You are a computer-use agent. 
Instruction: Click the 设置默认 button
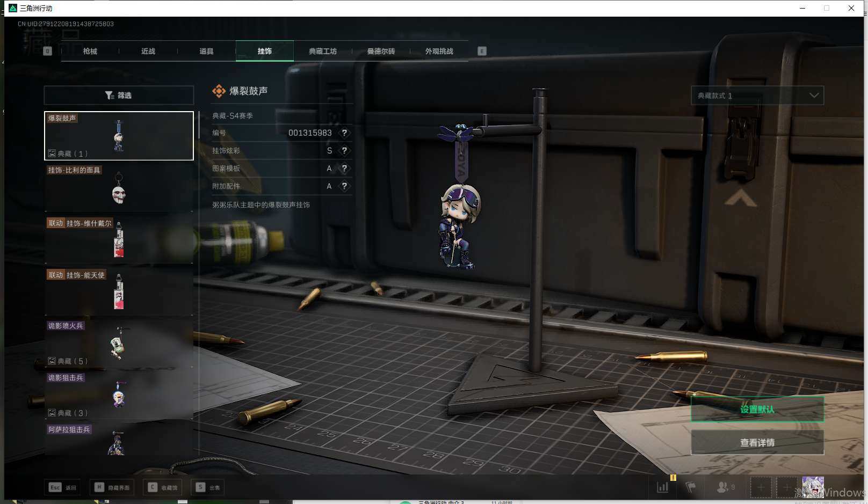point(757,409)
